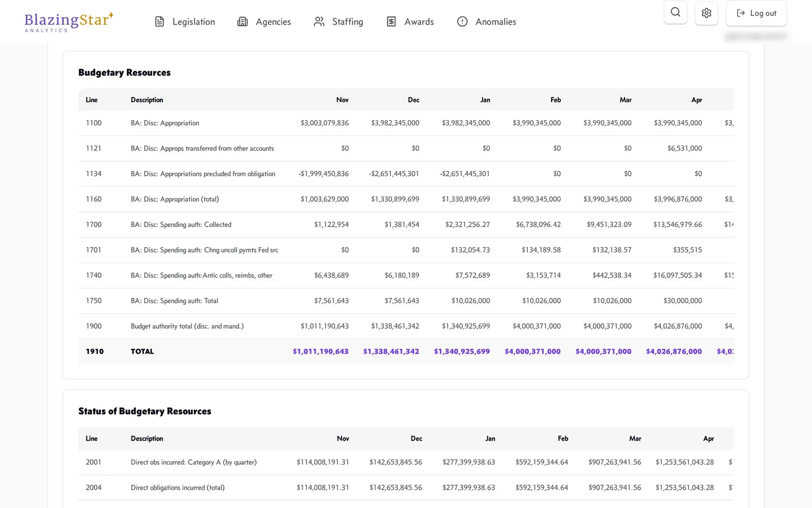Select 'Budget authority total (disc. and mand.)' row
The image size is (812, 508).
point(406,326)
